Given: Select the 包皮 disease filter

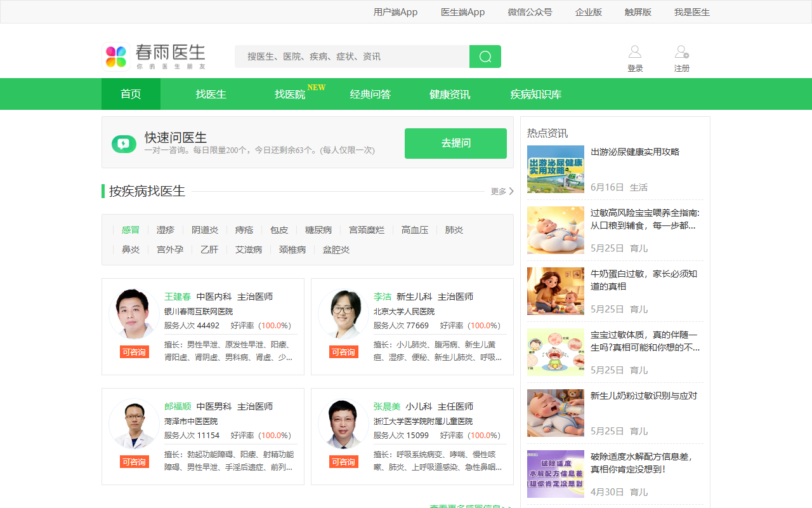Looking at the screenshot, I should click(279, 230).
